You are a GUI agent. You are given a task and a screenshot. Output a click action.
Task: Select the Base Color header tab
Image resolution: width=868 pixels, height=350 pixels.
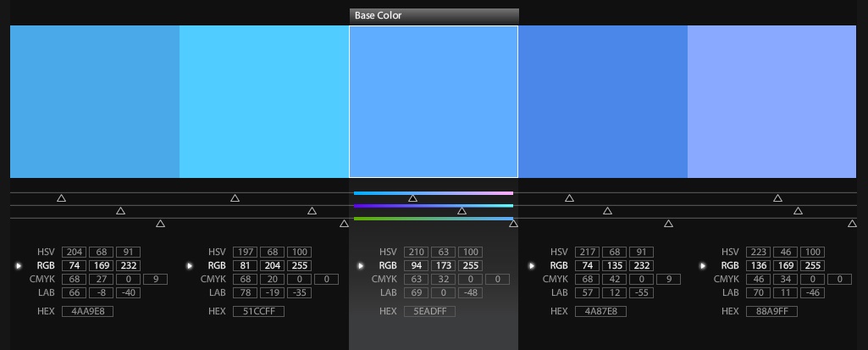pos(433,16)
